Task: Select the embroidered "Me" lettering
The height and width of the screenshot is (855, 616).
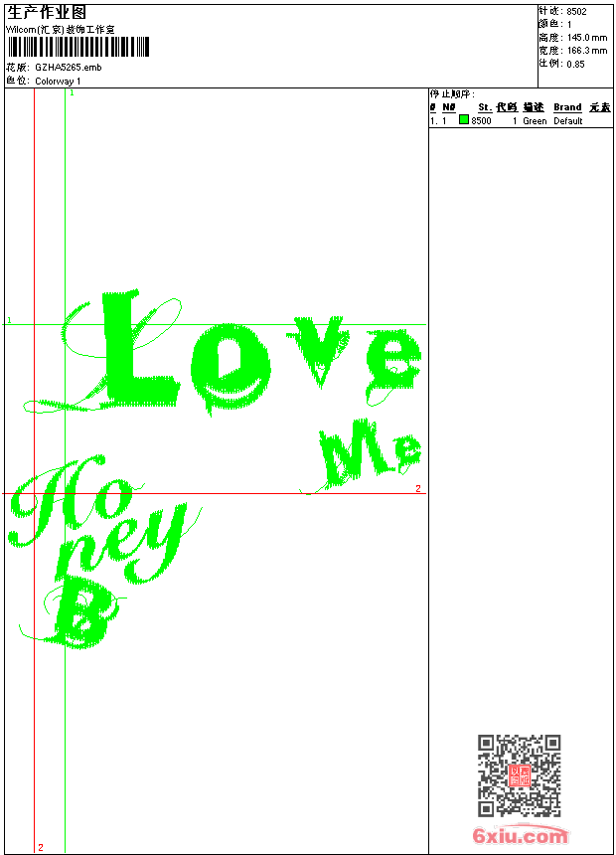Action: coord(370,452)
